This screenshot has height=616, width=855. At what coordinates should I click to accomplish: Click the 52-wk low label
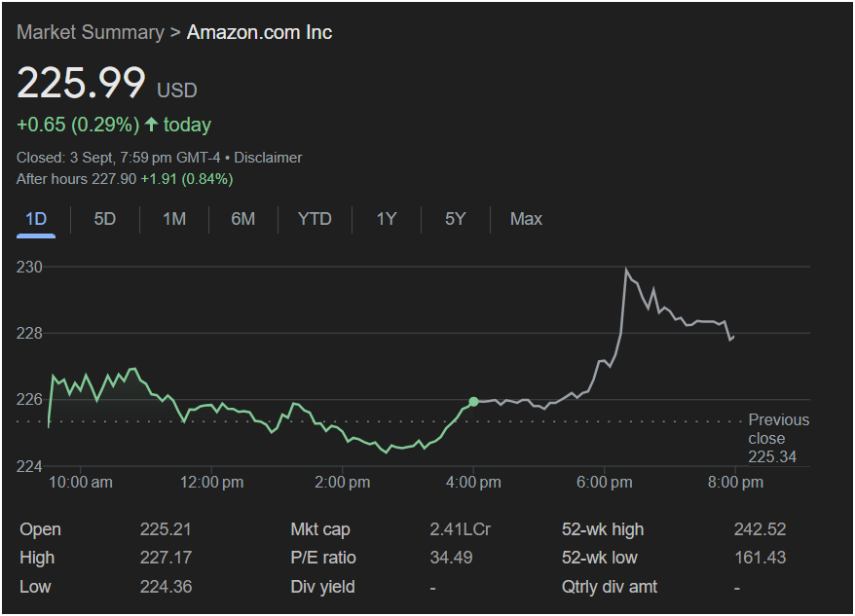(599, 558)
